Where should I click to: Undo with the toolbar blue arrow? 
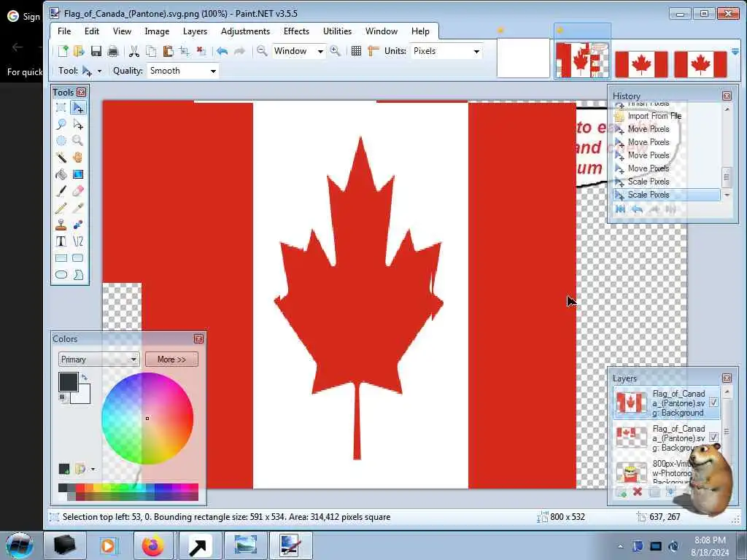[222, 51]
